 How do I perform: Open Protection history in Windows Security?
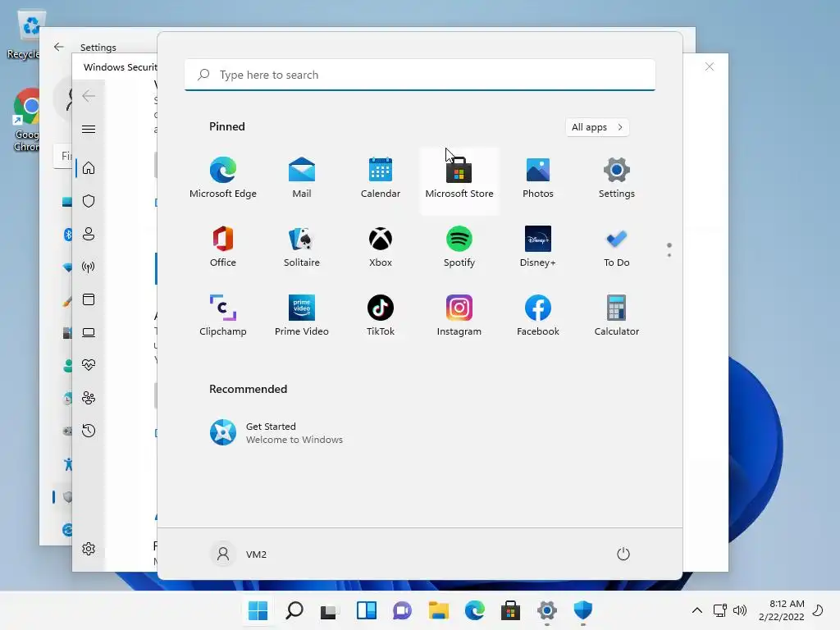pos(89,431)
